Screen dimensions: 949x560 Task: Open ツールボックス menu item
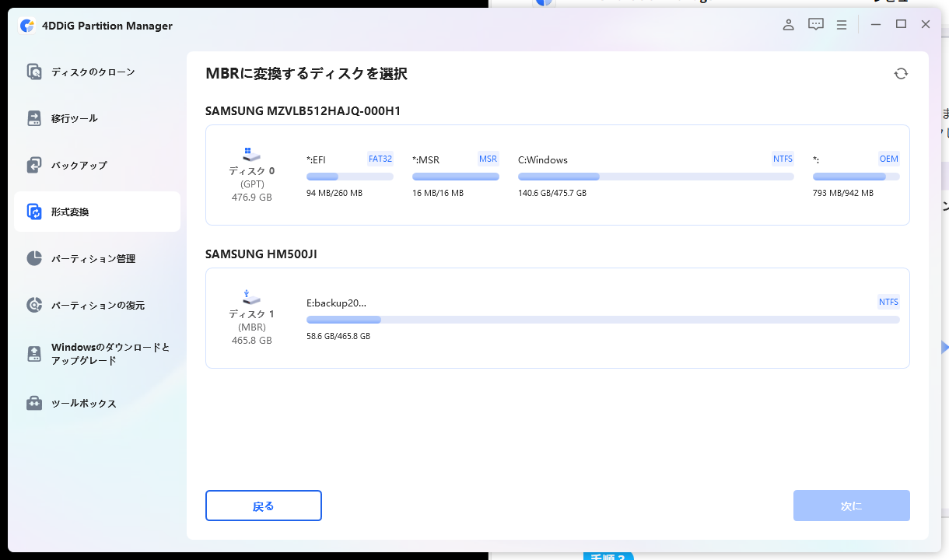click(x=97, y=404)
